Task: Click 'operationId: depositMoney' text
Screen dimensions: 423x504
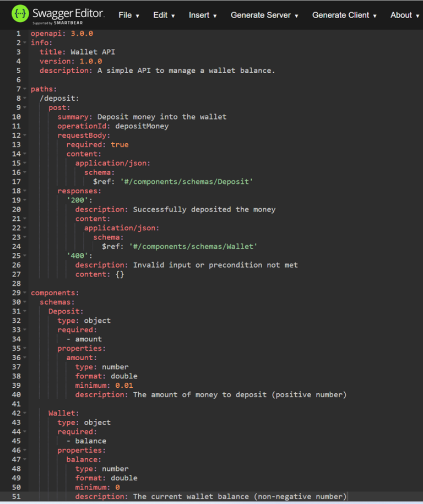Action: click(113, 126)
